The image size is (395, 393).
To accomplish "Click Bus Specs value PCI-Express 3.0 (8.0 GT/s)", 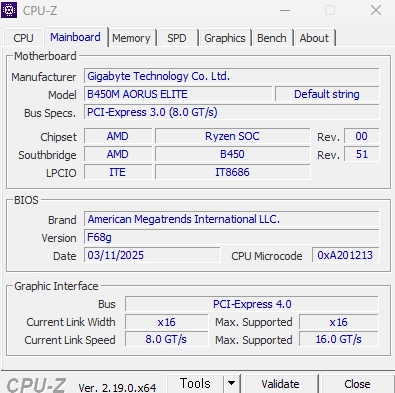I will click(232, 112).
